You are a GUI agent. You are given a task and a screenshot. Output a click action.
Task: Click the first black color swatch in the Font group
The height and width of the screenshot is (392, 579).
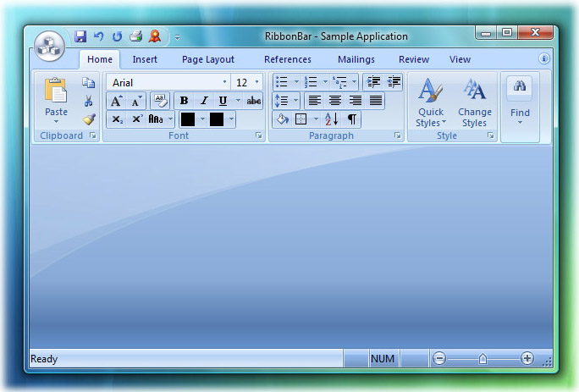pos(188,119)
